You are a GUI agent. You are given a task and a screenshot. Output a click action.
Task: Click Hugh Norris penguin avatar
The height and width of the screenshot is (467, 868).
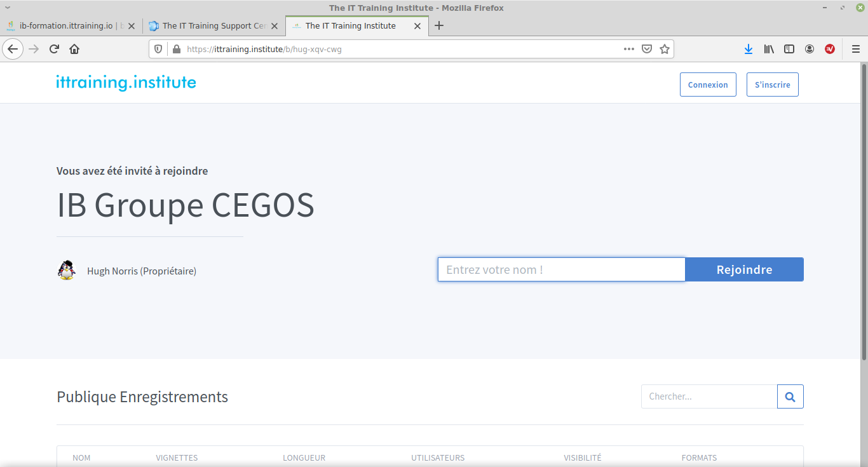tap(66, 270)
